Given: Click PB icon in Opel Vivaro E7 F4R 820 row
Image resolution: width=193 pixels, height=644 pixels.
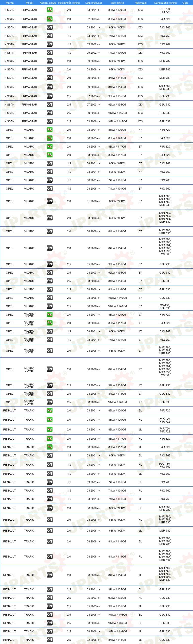Looking at the screenshot, I should [x=49, y=147].
